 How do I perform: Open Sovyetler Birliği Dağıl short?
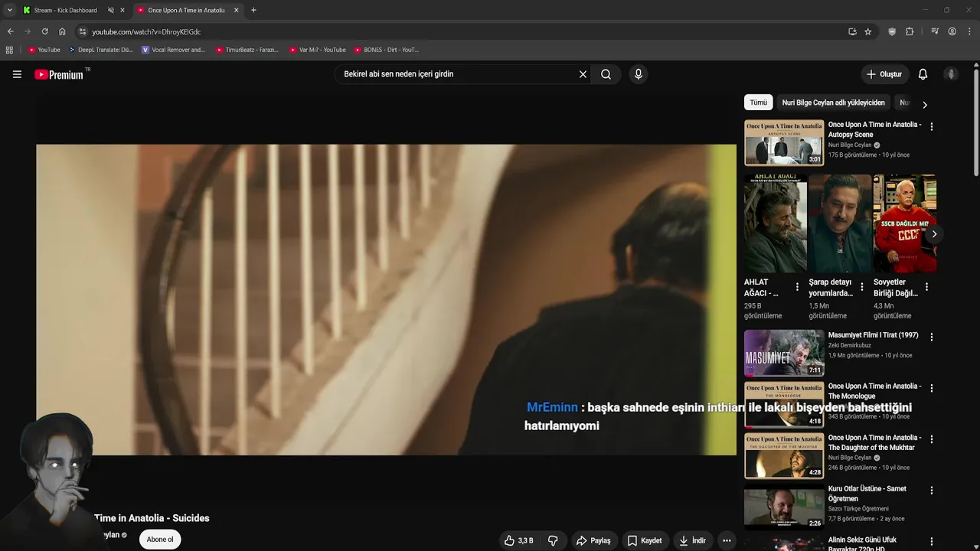click(904, 223)
